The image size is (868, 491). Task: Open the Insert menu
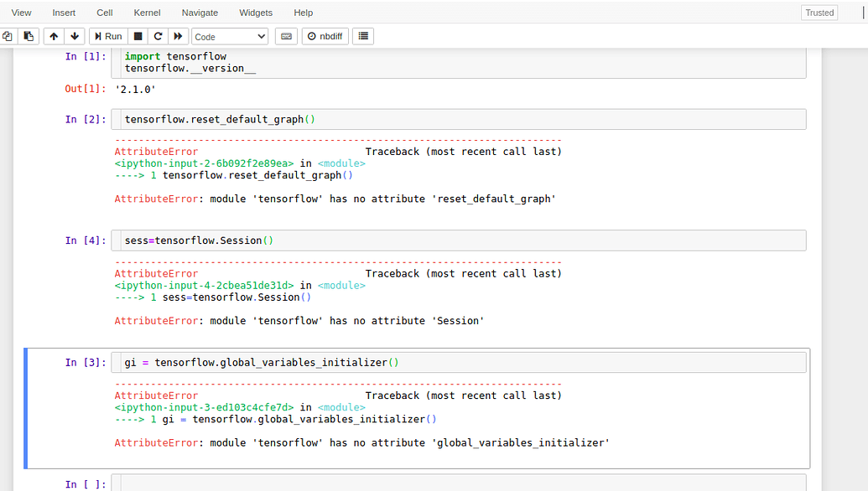64,12
